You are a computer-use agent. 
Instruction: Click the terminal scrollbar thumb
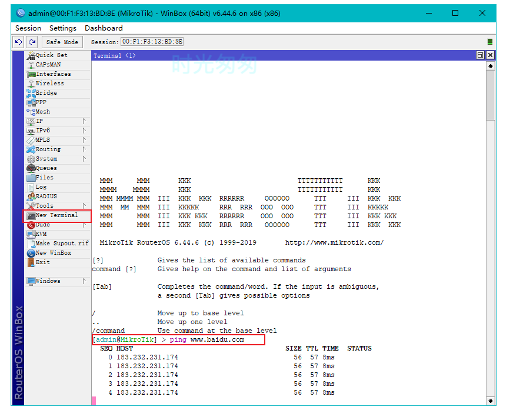pos(490,95)
